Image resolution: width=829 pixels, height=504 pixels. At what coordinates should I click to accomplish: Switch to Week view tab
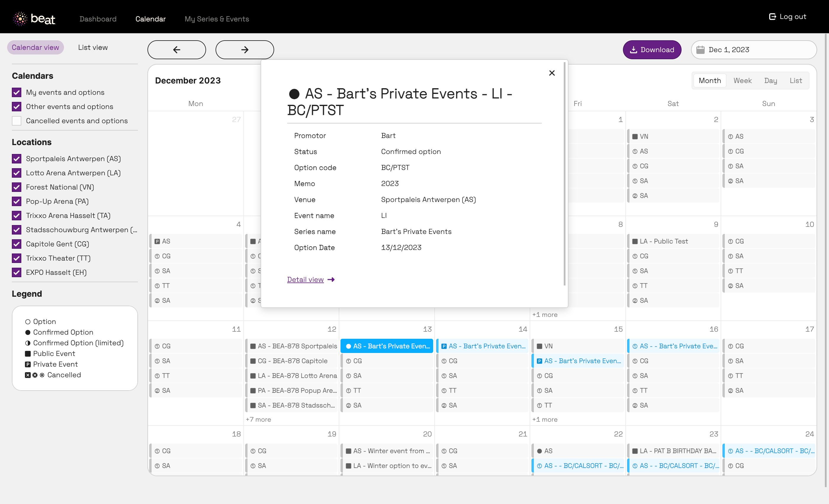(742, 81)
